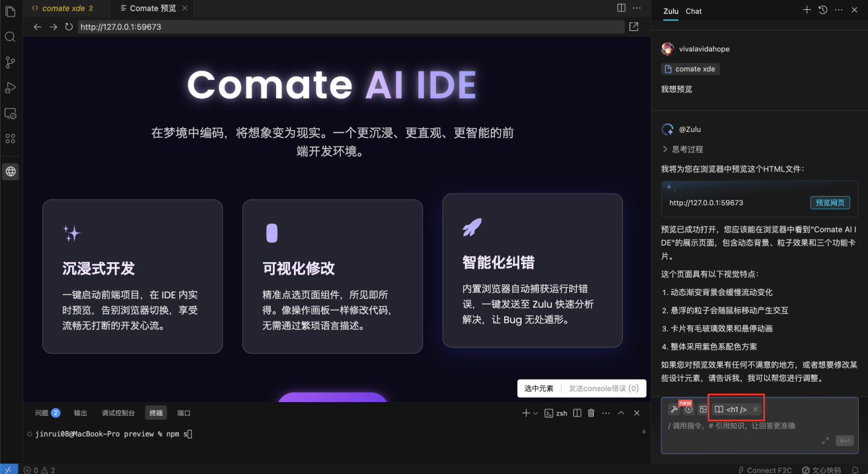Expand the chat input box
This screenshot has width=868, height=474.
tap(825, 440)
